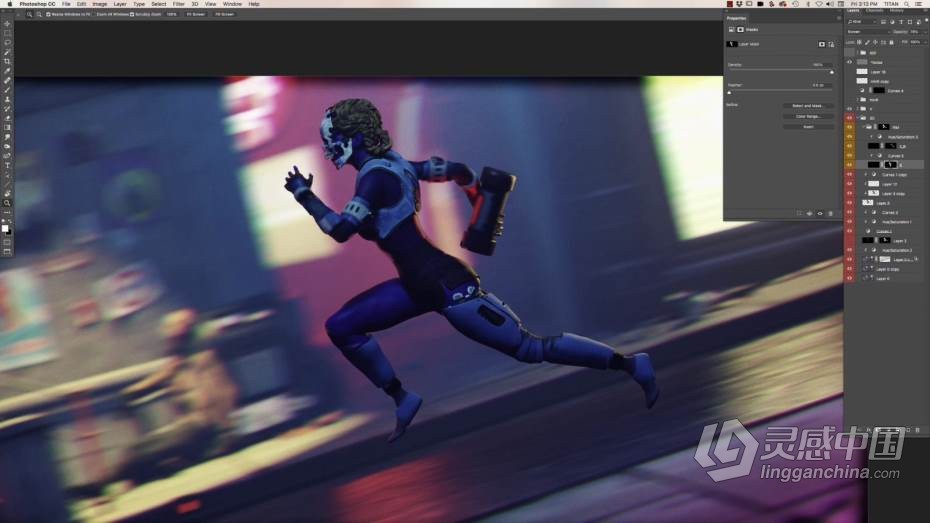Click the Invert mask button
The height and width of the screenshot is (523, 930).
[x=808, y=127]
